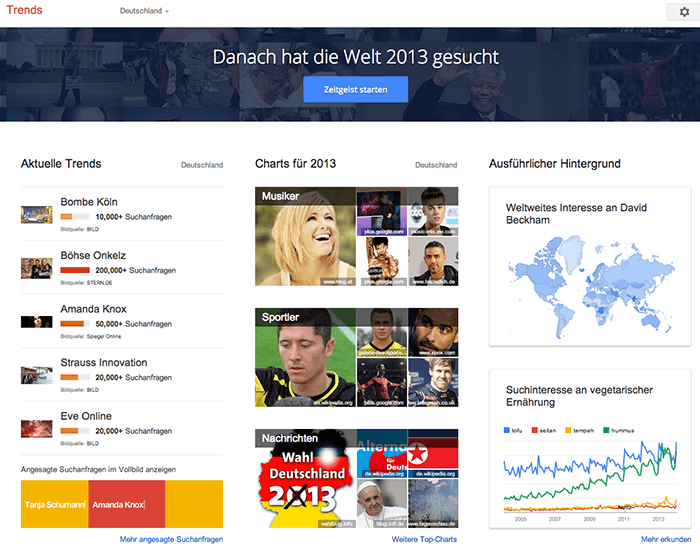Click the Bombe Köln thumbnail image
This screenshot has height=546, width=700.
[x=37, y=215]
